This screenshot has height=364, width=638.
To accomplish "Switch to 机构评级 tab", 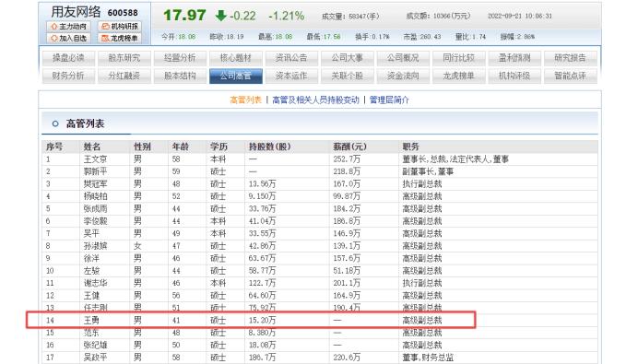I will [x=514, y=76].
